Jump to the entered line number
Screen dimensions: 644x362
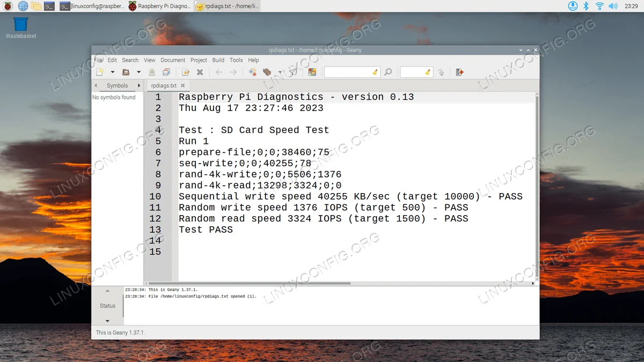click(441, 72)
